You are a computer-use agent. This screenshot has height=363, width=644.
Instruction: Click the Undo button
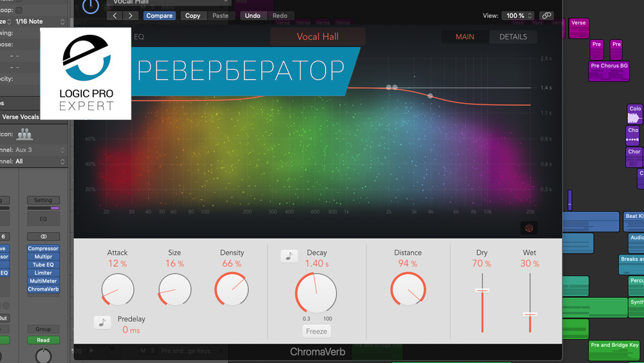[252, 15]
